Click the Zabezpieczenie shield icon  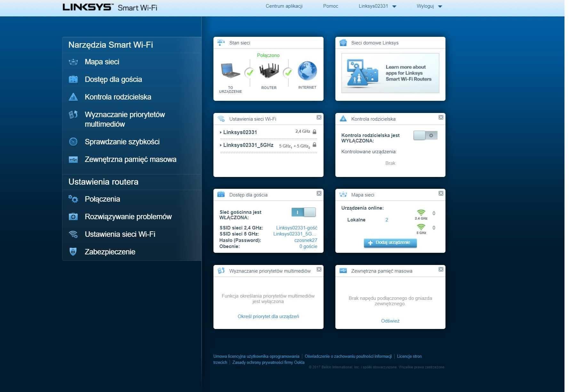pyautogui.click(x=73, y=252)
